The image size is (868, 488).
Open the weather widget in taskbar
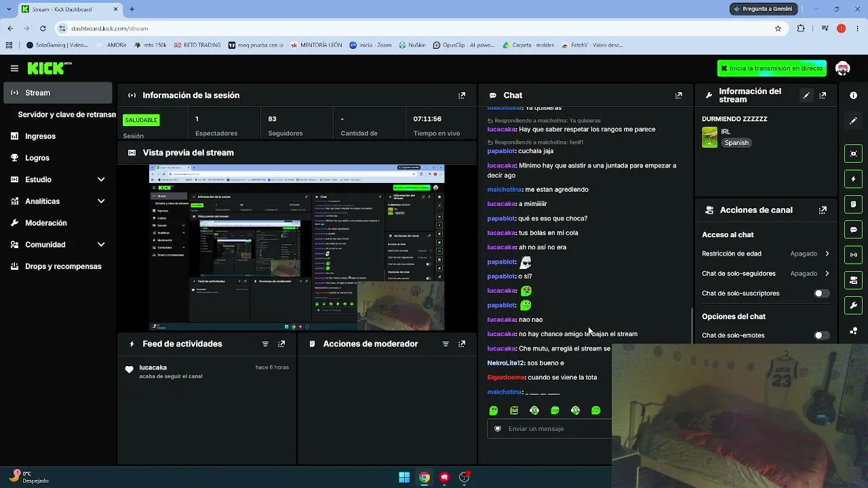click(28, 477)
